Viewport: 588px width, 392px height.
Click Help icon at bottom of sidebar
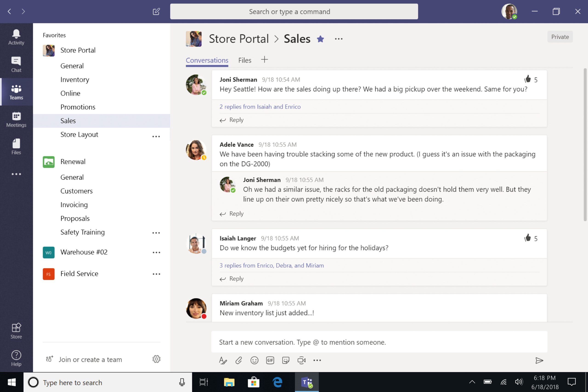pos(16,358)
